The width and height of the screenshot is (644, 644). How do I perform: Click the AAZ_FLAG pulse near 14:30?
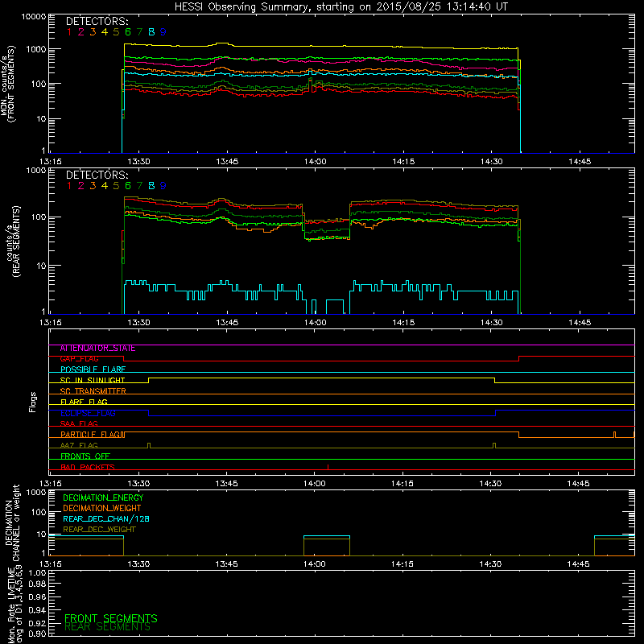click(x=494, y=445)
